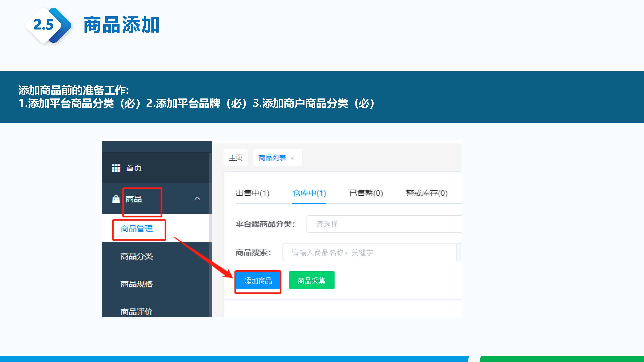Click the shopping bag 商品 icon
This screenshot has width=644, height=362.
pos(116,199)
